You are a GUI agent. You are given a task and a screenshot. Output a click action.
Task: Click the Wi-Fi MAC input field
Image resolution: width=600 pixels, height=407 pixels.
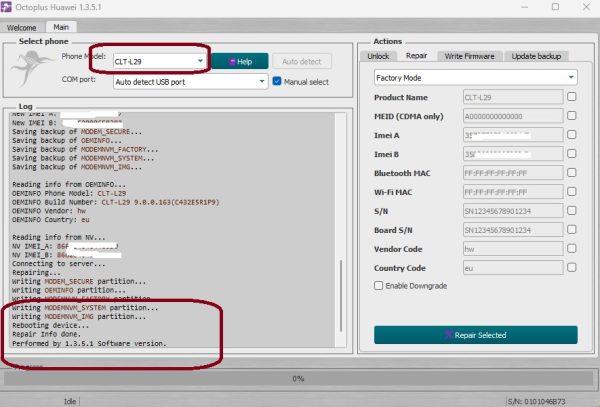coord(513,192)
